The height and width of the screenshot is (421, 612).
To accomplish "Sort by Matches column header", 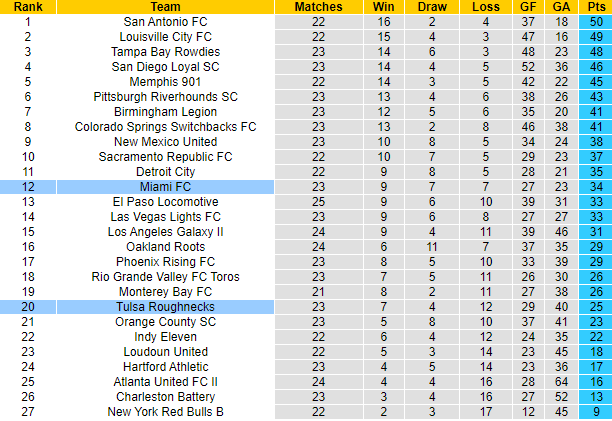I will click(318, 7).
